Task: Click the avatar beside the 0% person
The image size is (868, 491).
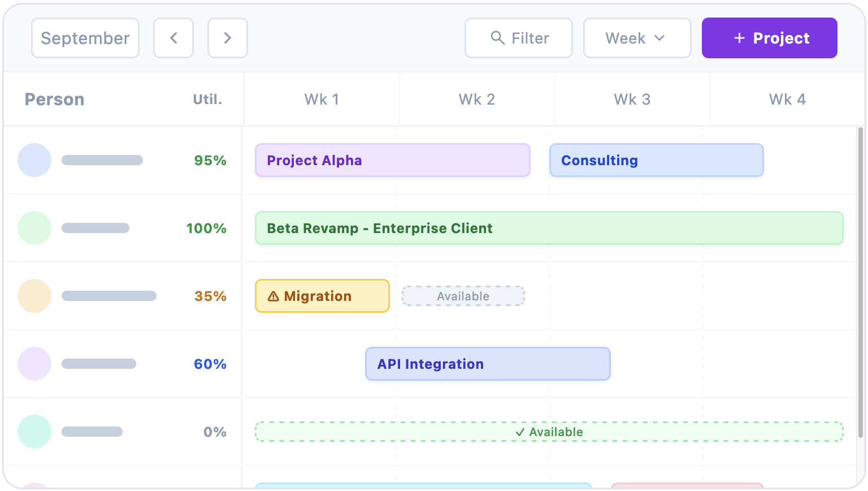Action: click(34, 432)
